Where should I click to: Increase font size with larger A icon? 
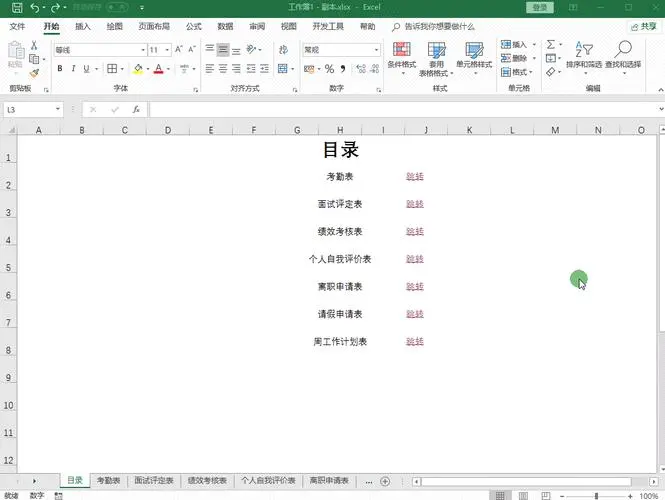tap(179, 49)
